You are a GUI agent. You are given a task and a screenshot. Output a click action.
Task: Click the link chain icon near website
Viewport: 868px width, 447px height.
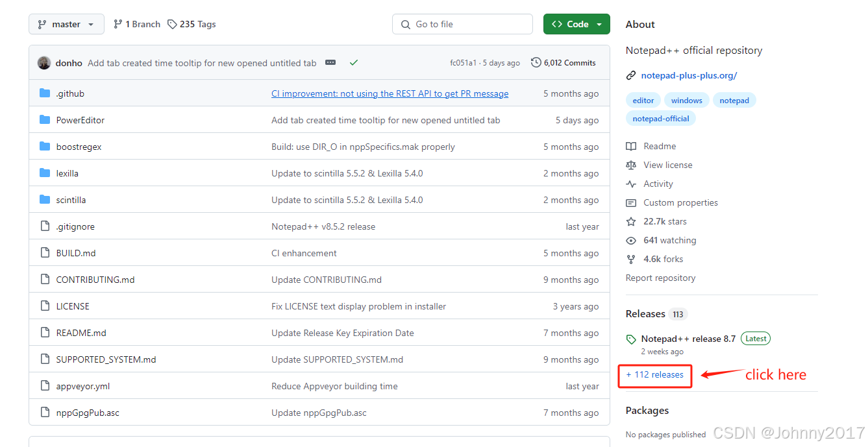click(x=631, y=75)
